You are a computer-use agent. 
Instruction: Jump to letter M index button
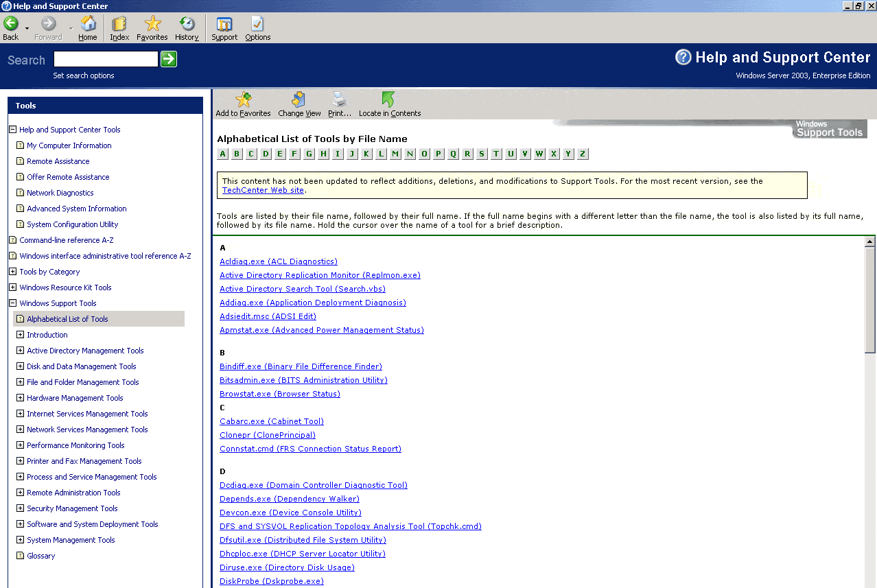pos(395,154)
